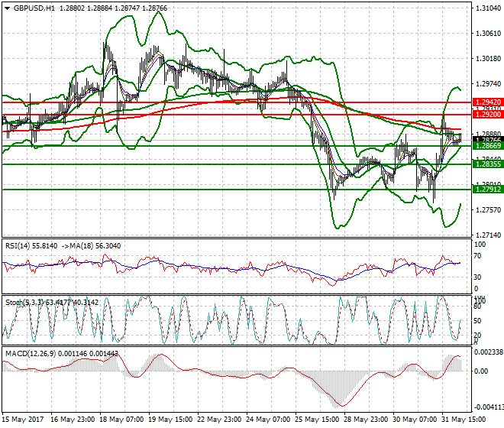Select the 1.29420 red price level label
Image resolution: width=504 pixels, height=428 pixels.
pos(489,102)
